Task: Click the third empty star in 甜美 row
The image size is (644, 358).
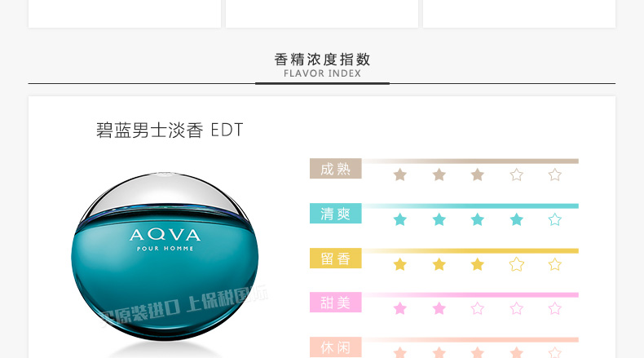Action: [478, 308]
